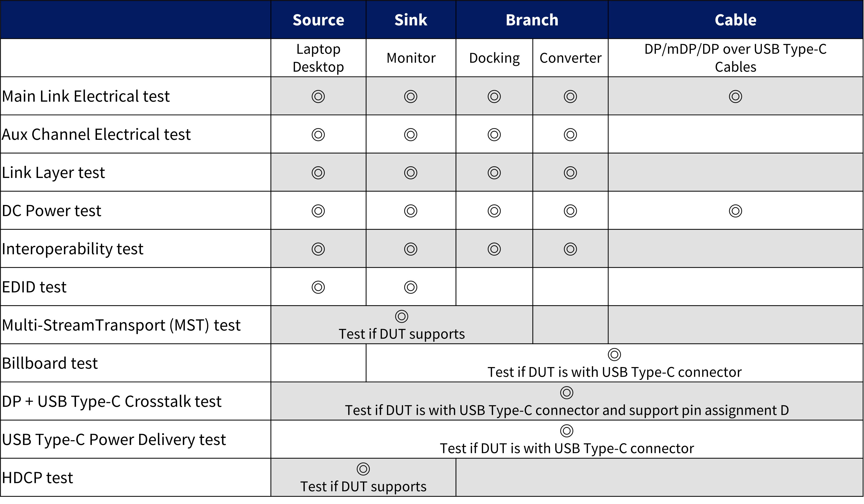Click the EDID test Source circle mark
This screenshot has height=504, width=864.
(318, 287)
